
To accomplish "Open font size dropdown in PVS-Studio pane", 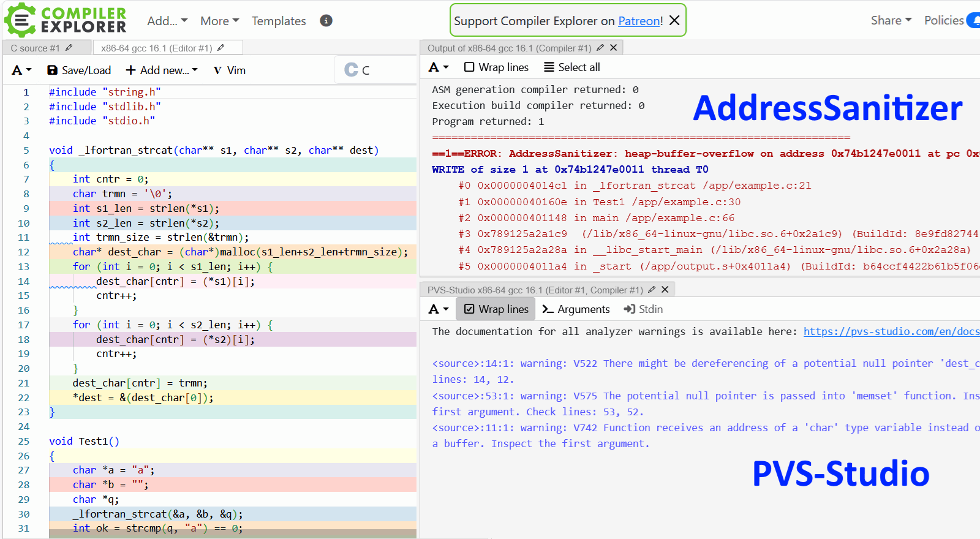I will click(439, 309).
